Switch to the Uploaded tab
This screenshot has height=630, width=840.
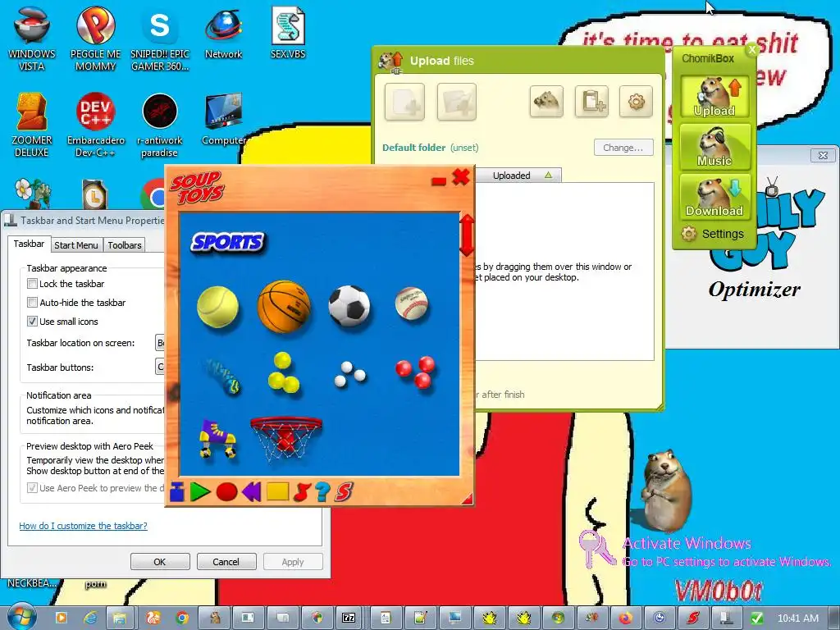coord(518,176)
